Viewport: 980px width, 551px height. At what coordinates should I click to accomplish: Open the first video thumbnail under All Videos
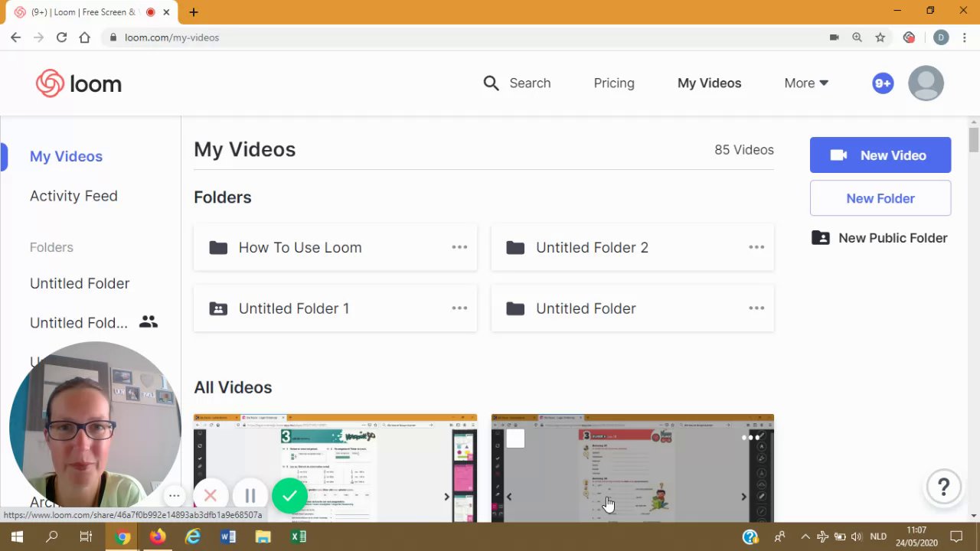coord(335,468)
